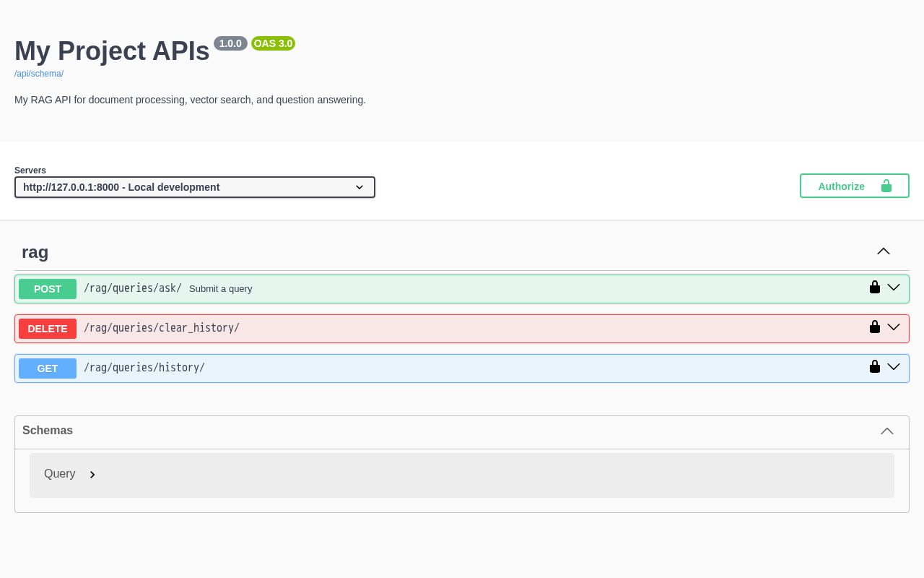Click the 'Submit a query' summary
Viewport: 924px width, 578px height.
[x=221, y=289]
